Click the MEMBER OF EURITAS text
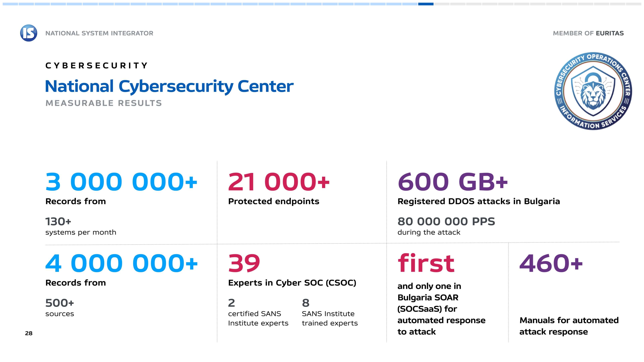The image size is (644, 362). (x=588, y=33)
